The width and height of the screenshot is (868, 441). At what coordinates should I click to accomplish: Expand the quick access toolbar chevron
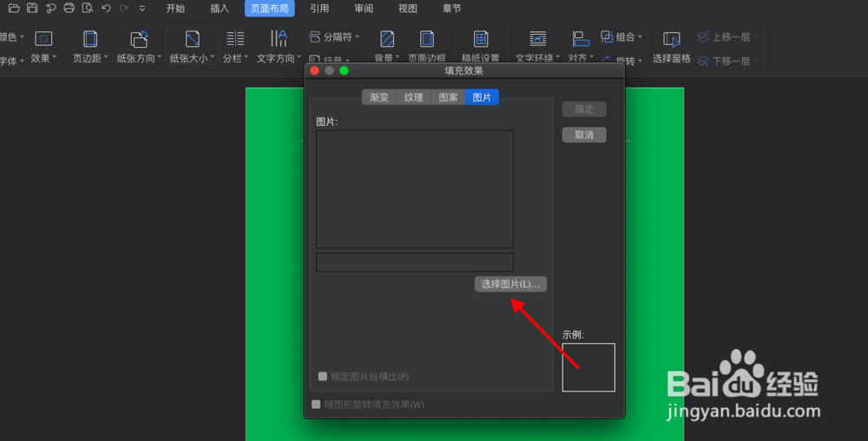click(142, 9)
